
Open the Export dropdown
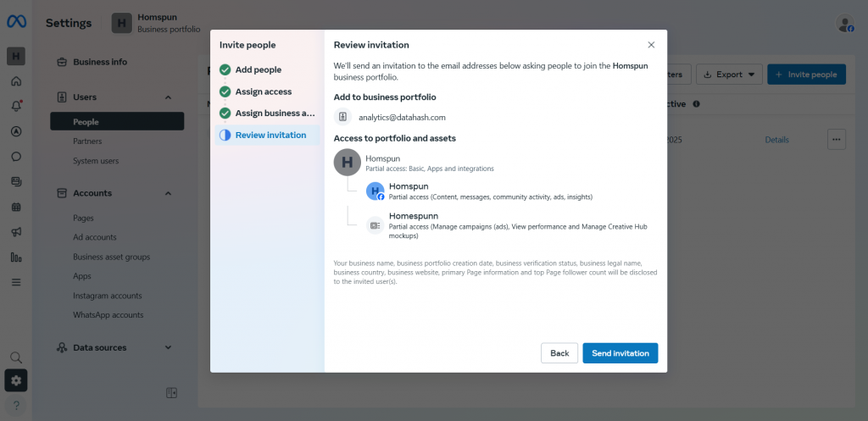[729, 75]
